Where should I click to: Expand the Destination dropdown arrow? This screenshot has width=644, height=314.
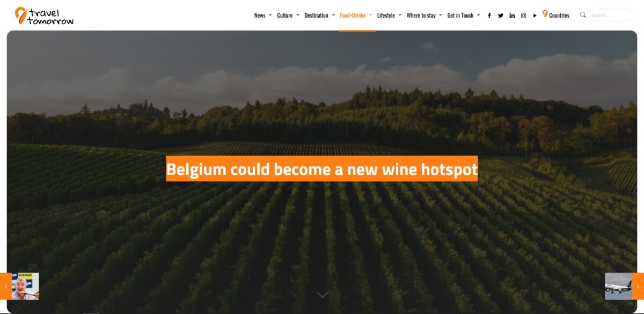click(333, 15)
